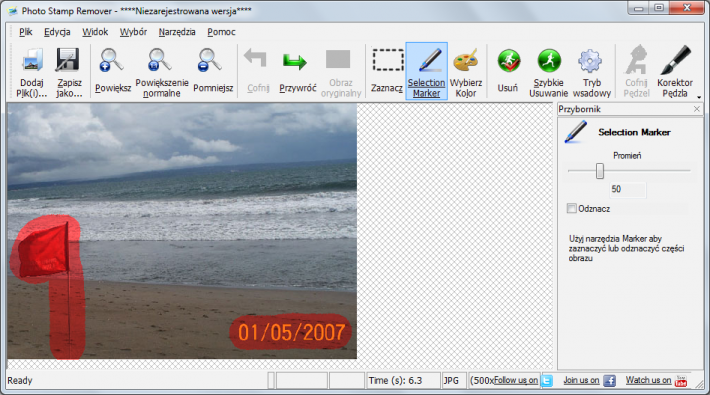Open the Narzędzia menu
This screenshot has width=710, height=395.
177,32
